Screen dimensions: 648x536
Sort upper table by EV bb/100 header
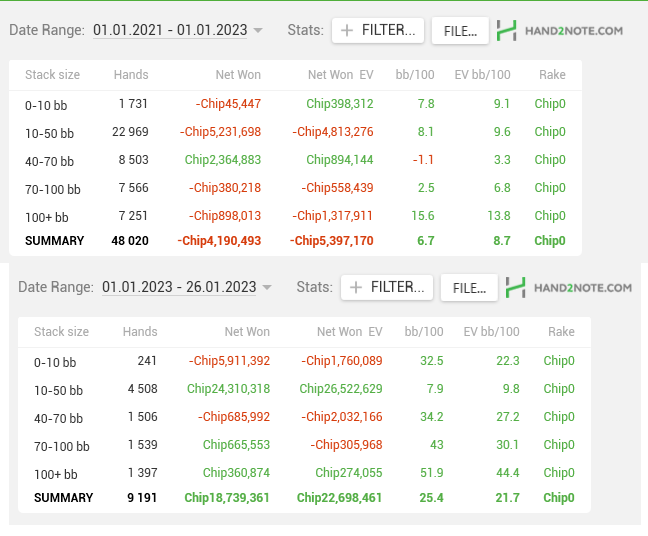(x=482, y=75)
